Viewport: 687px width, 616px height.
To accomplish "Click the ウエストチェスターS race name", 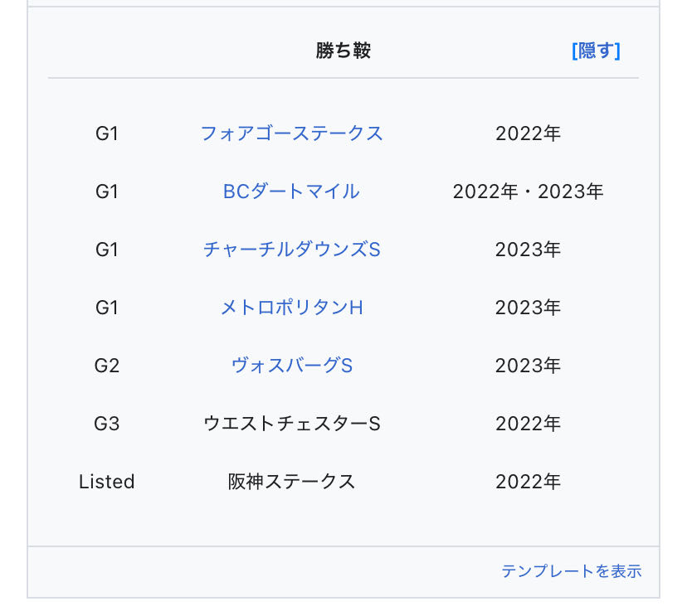I will [x=291, y=424].
